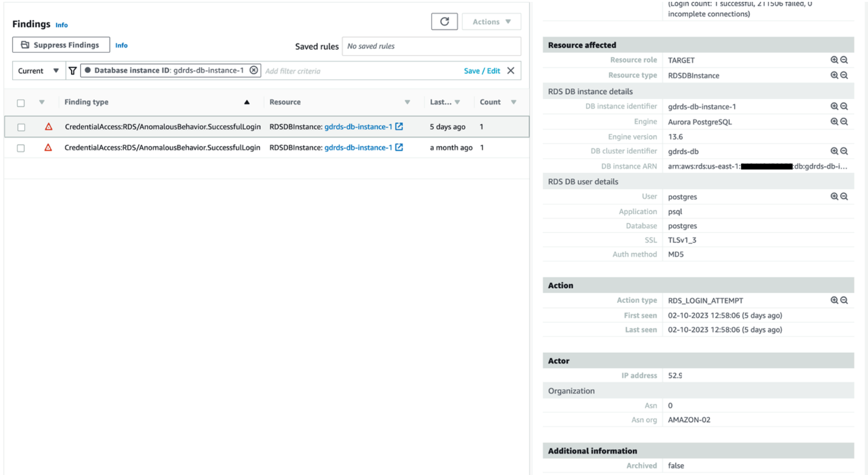Screen dimensions: 868x475
Task: Click the Info link beside Findings heading
Action: point(61,24)
